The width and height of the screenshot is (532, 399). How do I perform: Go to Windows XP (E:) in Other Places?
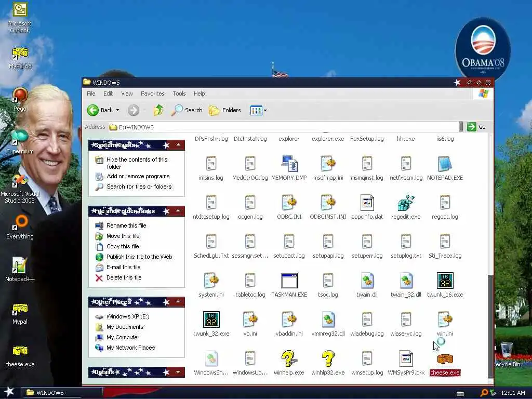128,316
